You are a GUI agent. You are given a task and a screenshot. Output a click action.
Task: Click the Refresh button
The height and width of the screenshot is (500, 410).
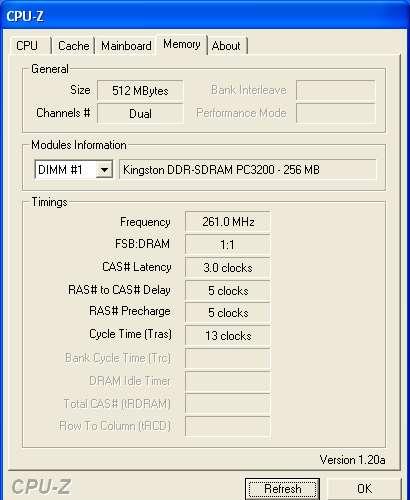click(x=282, y=489)
